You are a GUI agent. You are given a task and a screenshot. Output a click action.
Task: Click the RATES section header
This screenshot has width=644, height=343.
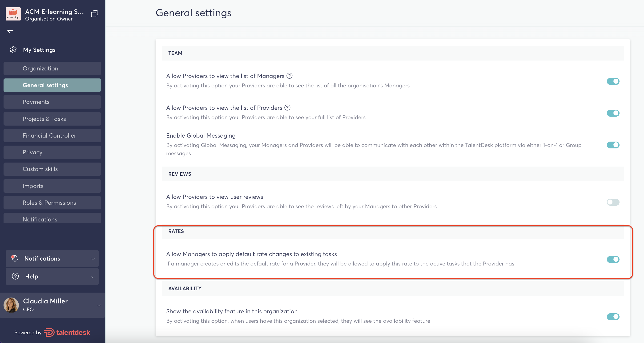[176, 231]
